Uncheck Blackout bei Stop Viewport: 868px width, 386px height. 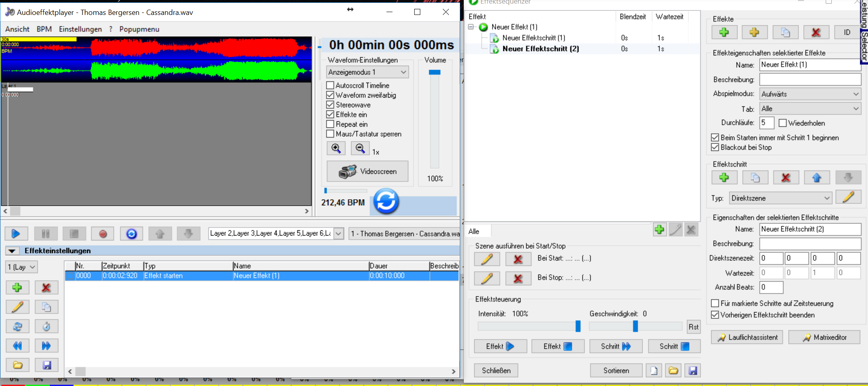click(715, 147)
